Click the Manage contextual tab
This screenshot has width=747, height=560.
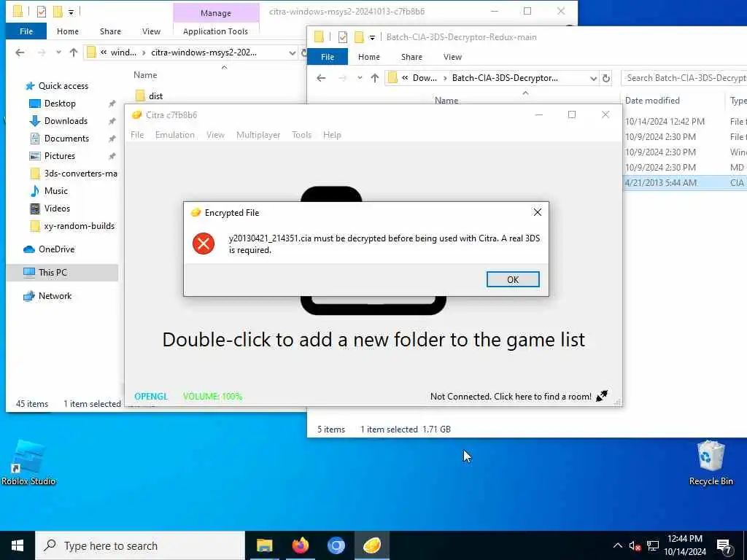pyautogui.click(x=216, y=13)
